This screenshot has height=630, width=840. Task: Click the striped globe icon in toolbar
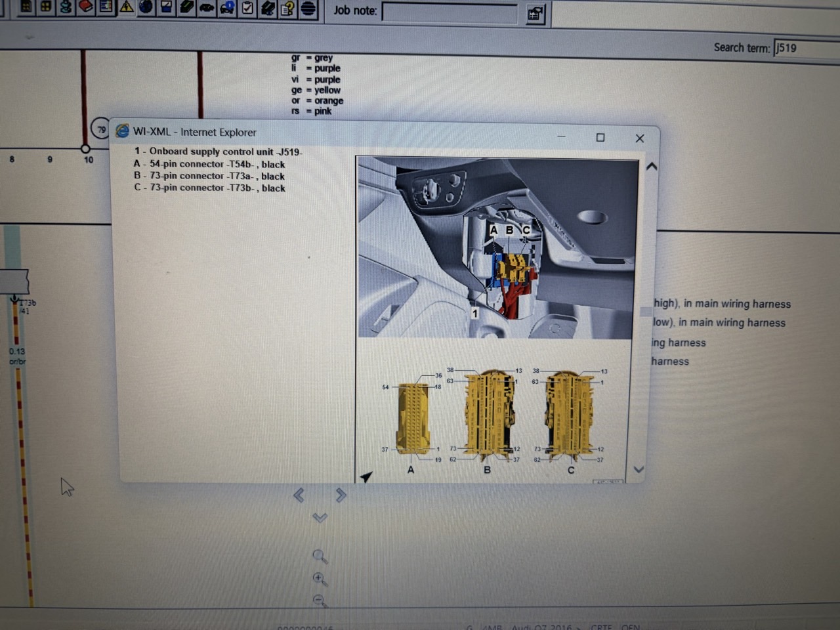[308, 8]
